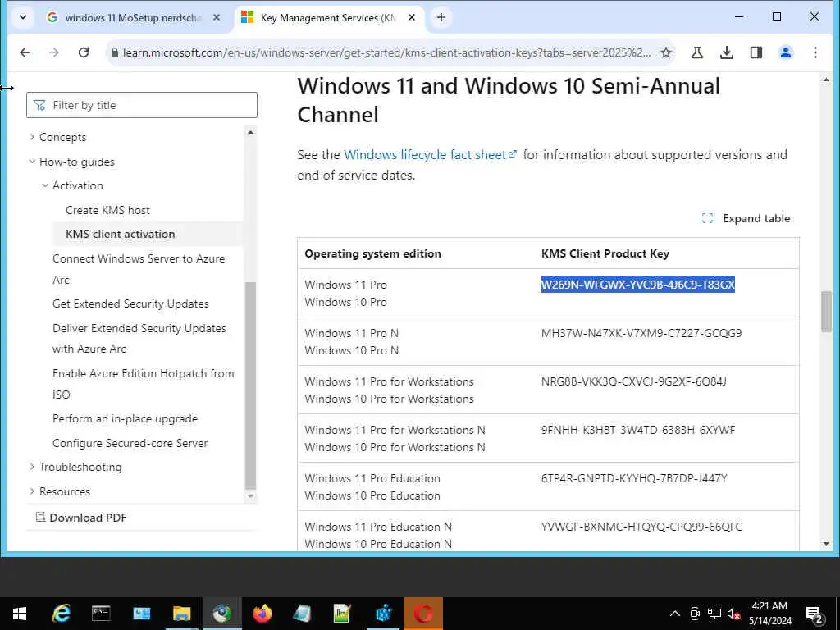The height and width of the screenshot is (630, 840).
Task: Click the MH37W-N47XK product key text
Action: pyautogui.click(x=641, y=333)
